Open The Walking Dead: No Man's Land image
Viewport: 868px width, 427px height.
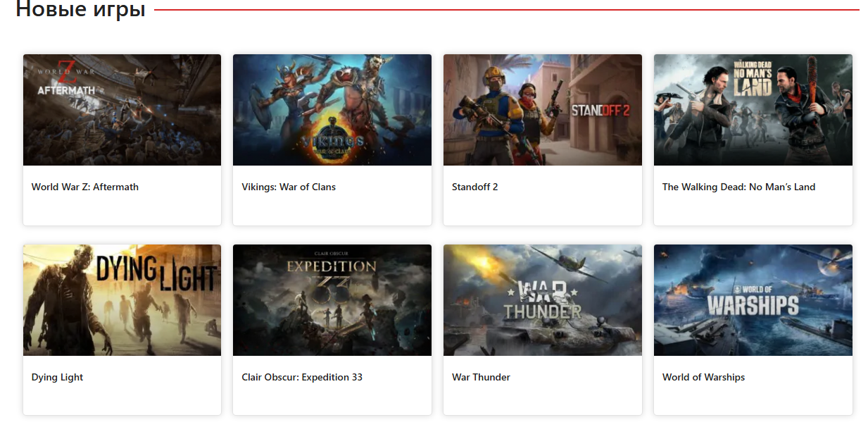(753, 110)
